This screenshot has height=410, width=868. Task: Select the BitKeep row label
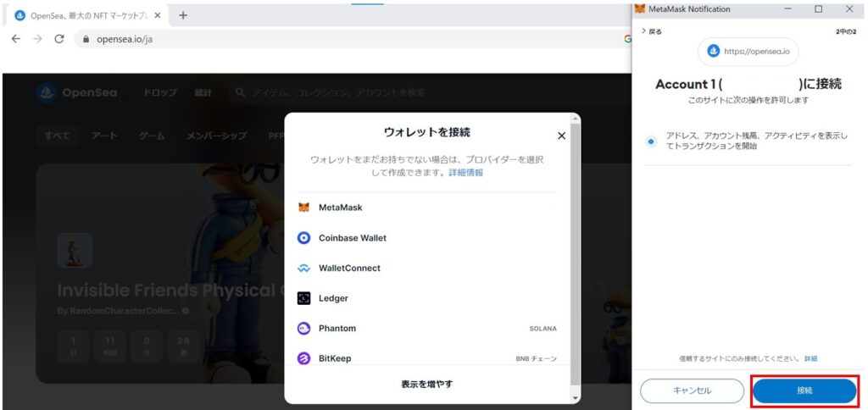[335, 358]
